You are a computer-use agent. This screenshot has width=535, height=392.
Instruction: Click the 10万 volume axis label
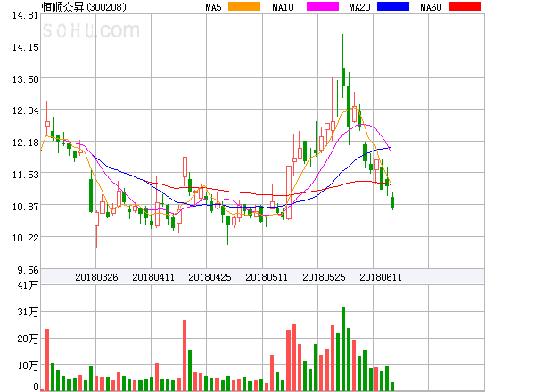(x=28, y=365)
